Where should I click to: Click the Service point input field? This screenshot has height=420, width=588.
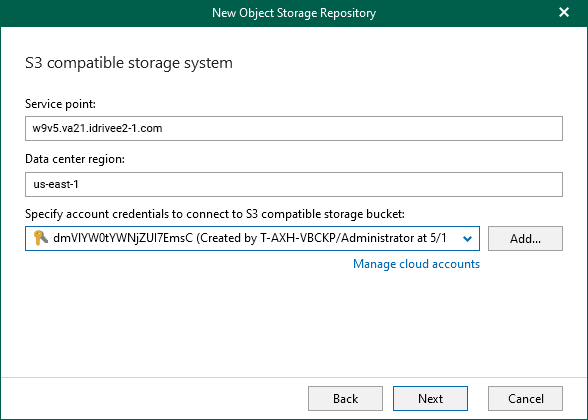294,129
